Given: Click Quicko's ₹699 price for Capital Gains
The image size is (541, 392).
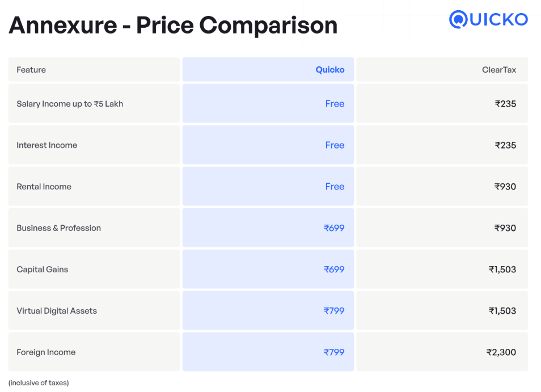Looking at the screenshot, I should [x=334, y=269].
